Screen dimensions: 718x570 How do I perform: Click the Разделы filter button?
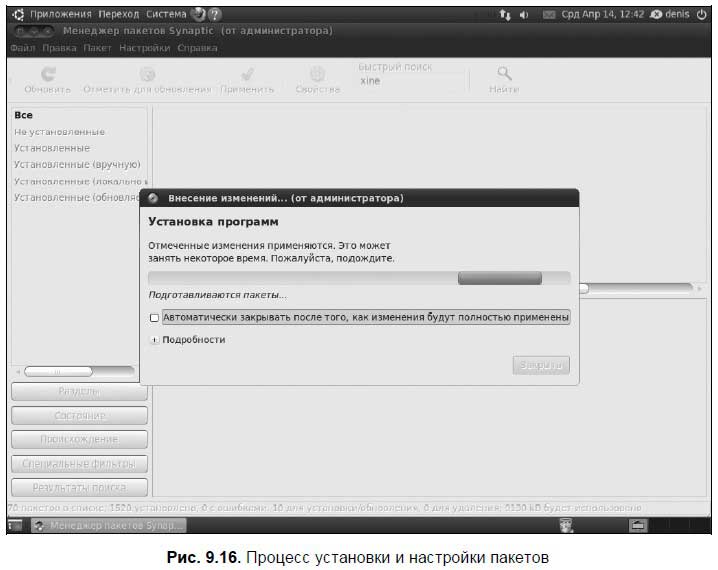[x=79, y=391]
